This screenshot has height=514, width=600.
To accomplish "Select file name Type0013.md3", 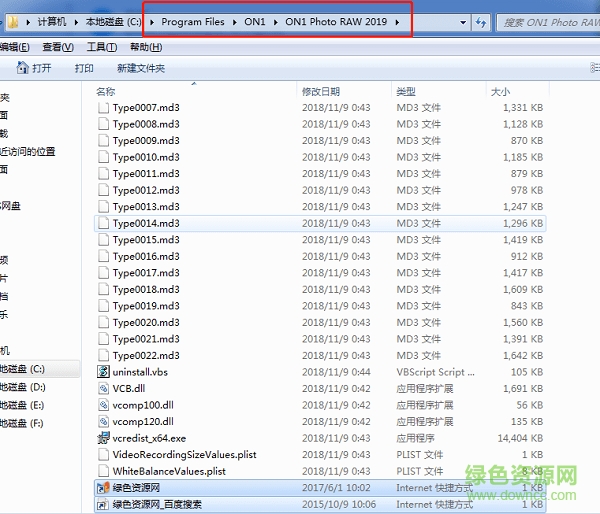I will coord(146,207).
